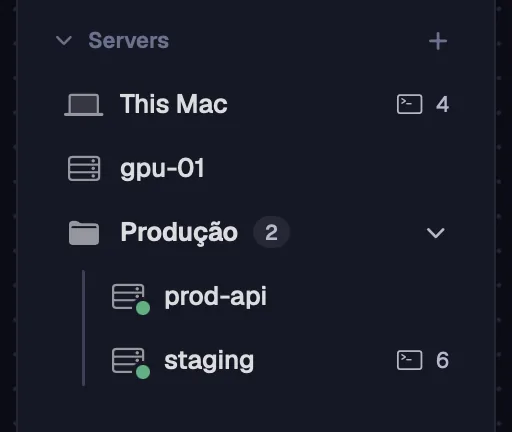Open the terminal icon next to This Mac
512x432 pixels.
click(410, 104)
